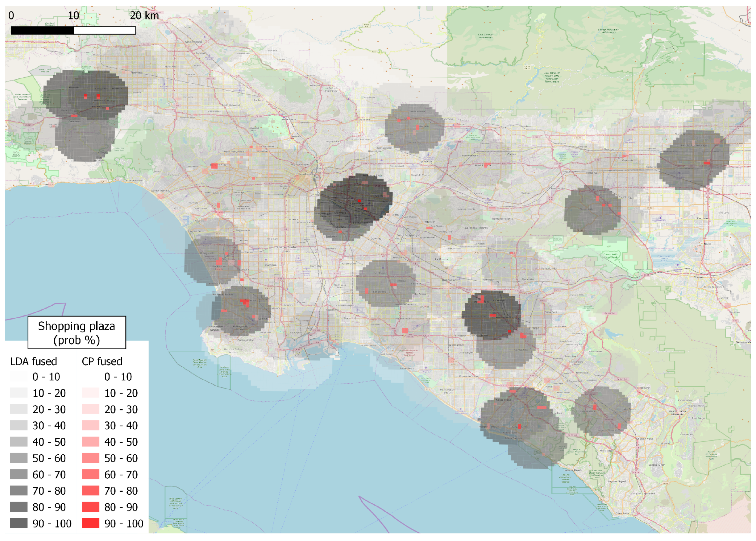The height and width of the screenshot is (541, 756).
Task: Click the CP fused 50 - 60 swatch
Action: pyautogui.click(x=91, y=458)
